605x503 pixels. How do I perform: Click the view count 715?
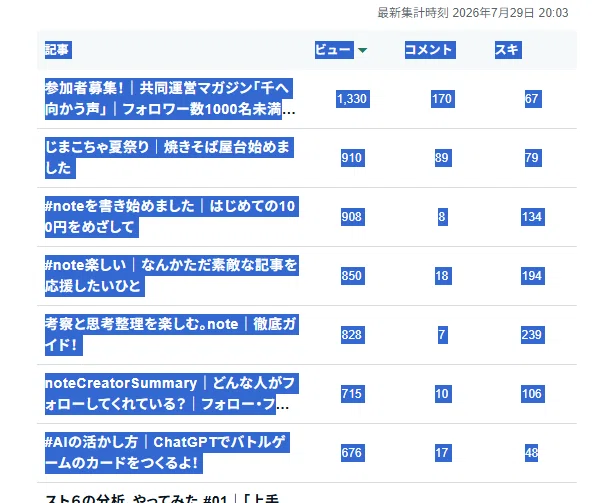(353, 394)
